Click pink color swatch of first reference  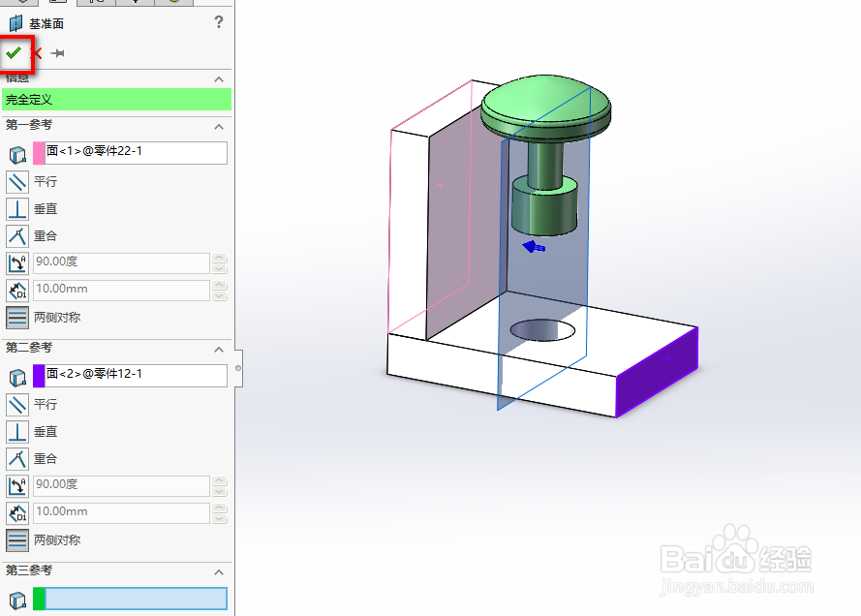pos(39,153)
